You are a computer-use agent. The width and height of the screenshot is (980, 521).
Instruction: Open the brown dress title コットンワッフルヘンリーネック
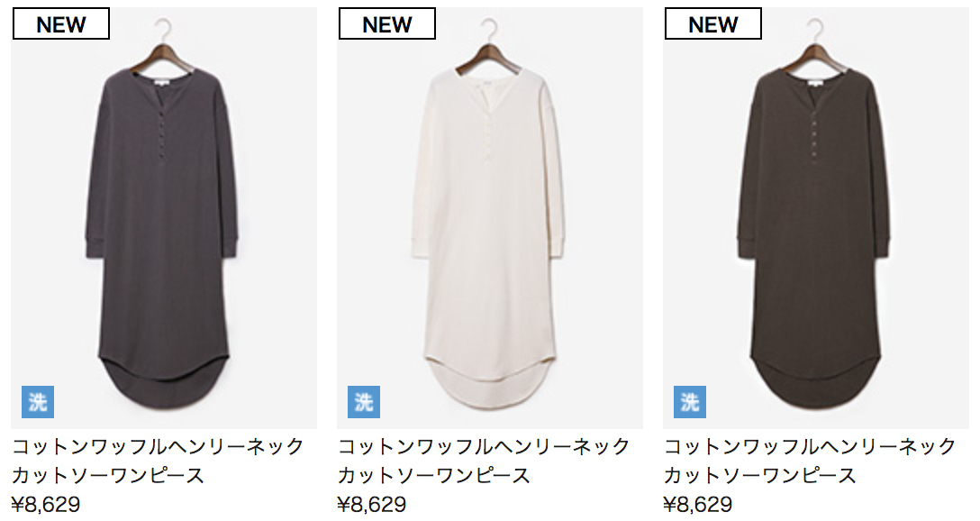(811, 446)
